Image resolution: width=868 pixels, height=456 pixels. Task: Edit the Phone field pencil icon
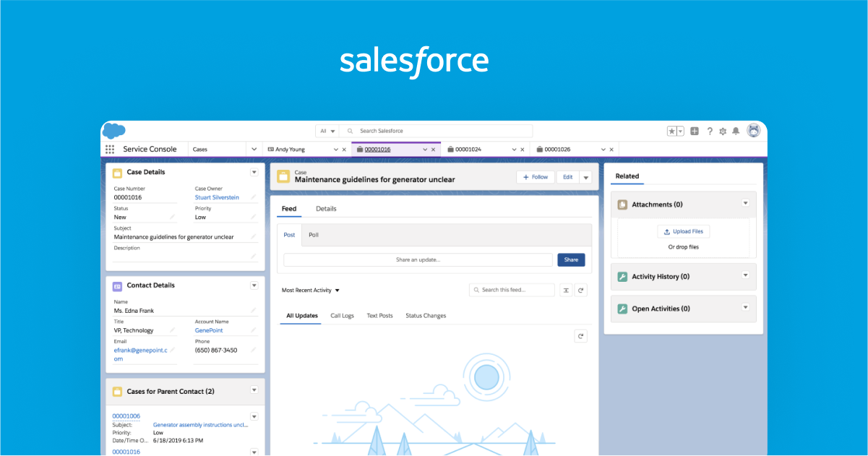point(254,350)
